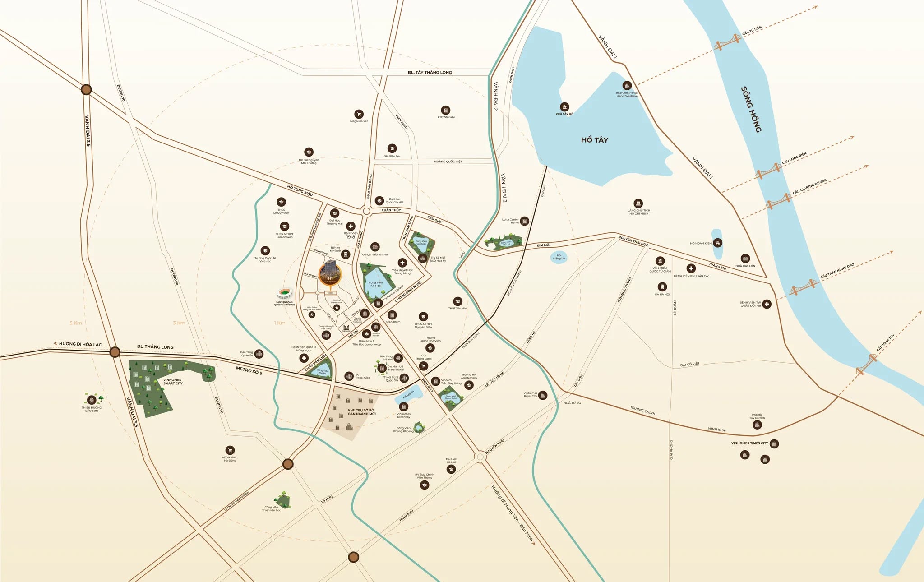Select the Bệnh Viện TW Quân Đội 108 icon

tap(767, 304)
